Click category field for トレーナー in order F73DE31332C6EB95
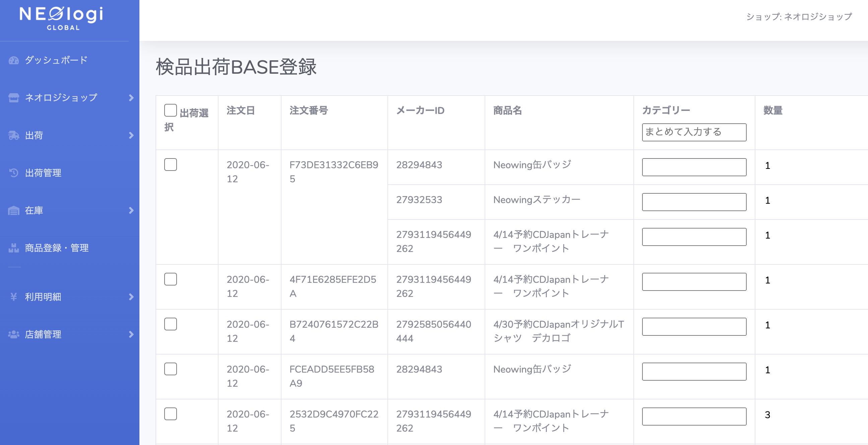Viewport: 868px width, 445px height. (694, 237)
